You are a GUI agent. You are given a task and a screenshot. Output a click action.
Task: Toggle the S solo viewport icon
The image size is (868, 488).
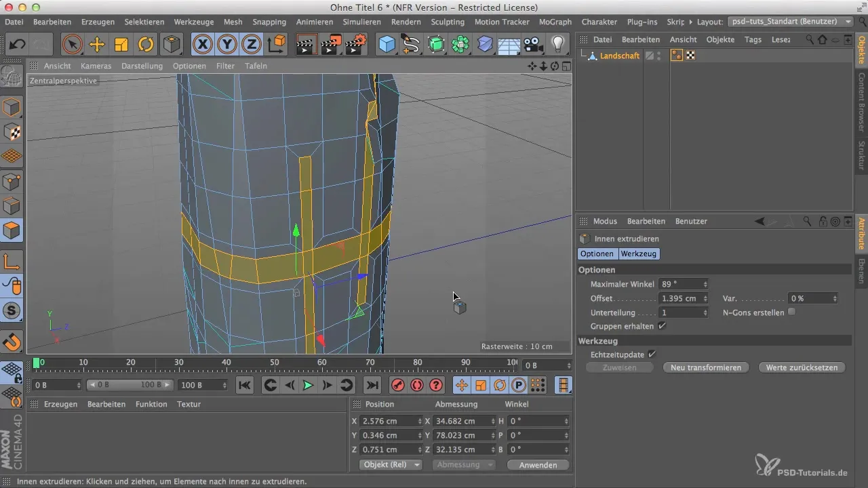[x=12, y=311]
